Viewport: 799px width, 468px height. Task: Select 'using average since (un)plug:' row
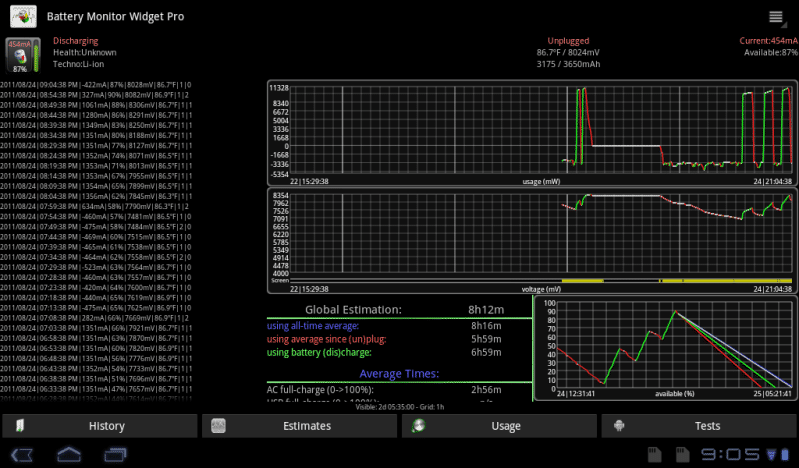coord(327,339)
